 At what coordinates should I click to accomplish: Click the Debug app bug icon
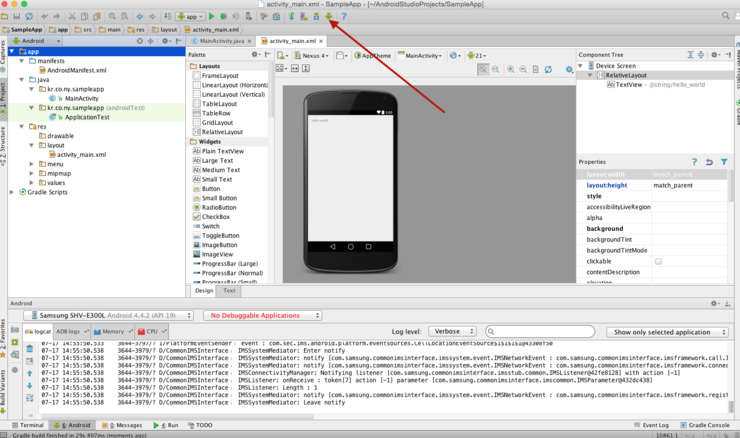[225, 16]
